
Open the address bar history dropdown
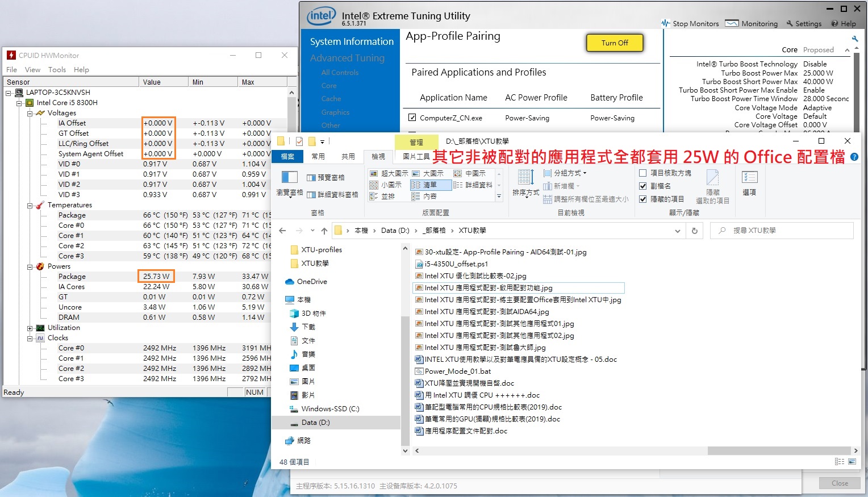677,231
